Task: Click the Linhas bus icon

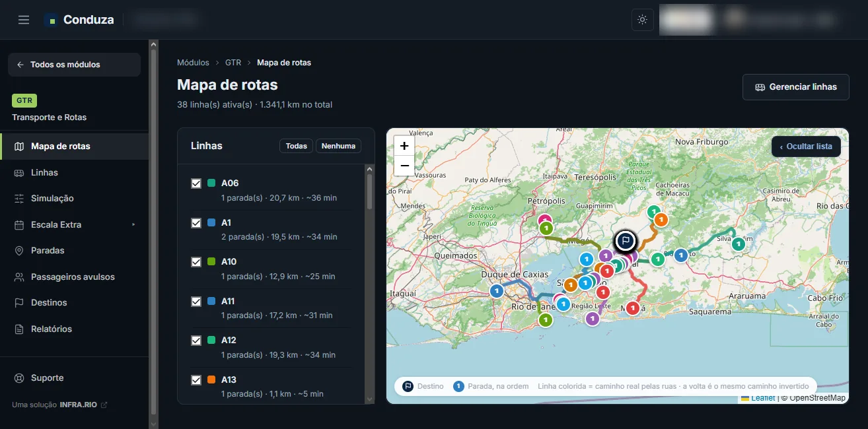Action: click(19, 172)
